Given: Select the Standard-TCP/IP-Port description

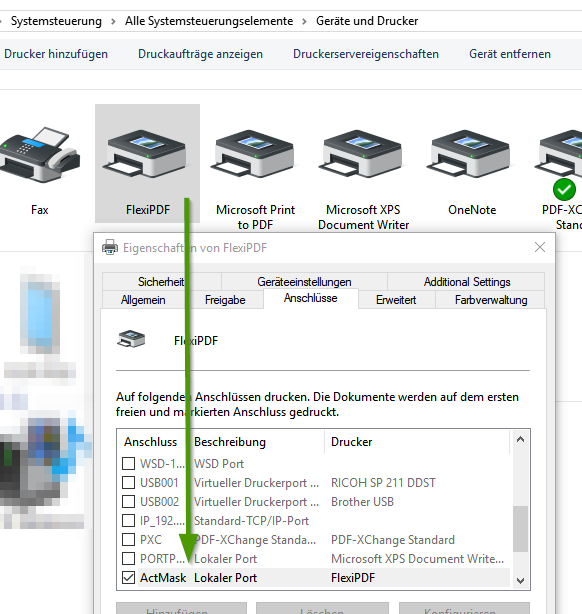Looking at the screenshot, I should [251, 520].
